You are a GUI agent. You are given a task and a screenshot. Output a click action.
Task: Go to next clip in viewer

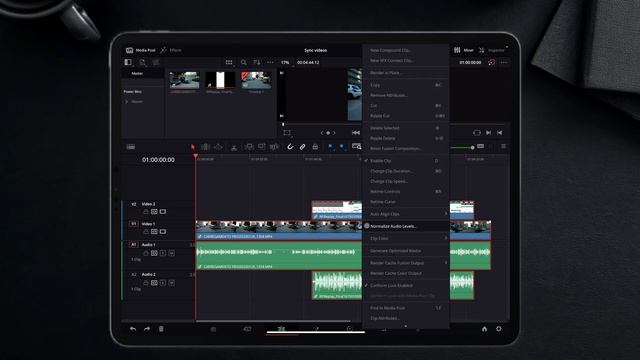click(489, 133)
